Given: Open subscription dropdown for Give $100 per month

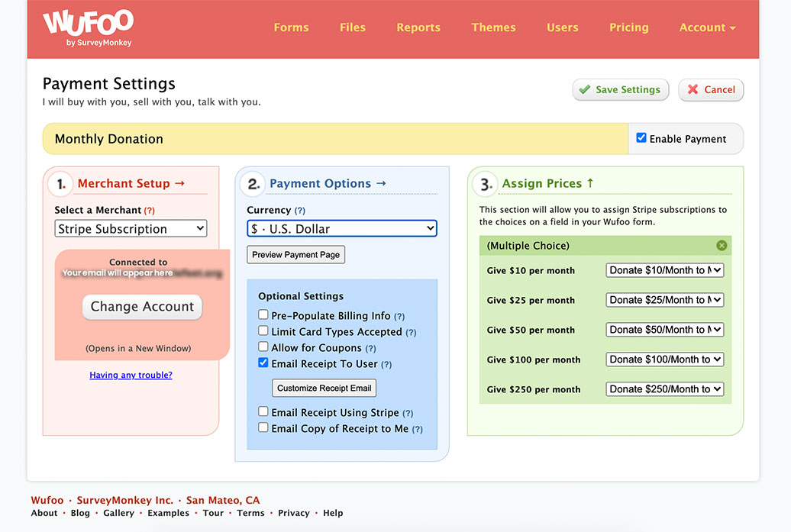Looking at the screenshot, I should point(664,360).
